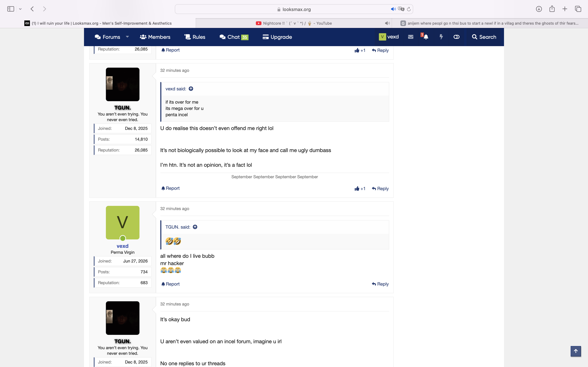
Task: Reply to the 'htn' post by TGUN.
Action: (x=380, y=189)
